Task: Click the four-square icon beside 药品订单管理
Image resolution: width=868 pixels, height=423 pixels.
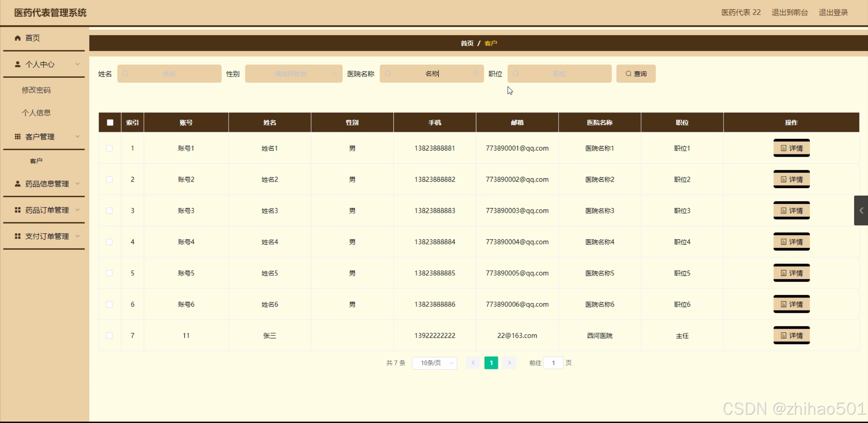Action: click(18, 210)
